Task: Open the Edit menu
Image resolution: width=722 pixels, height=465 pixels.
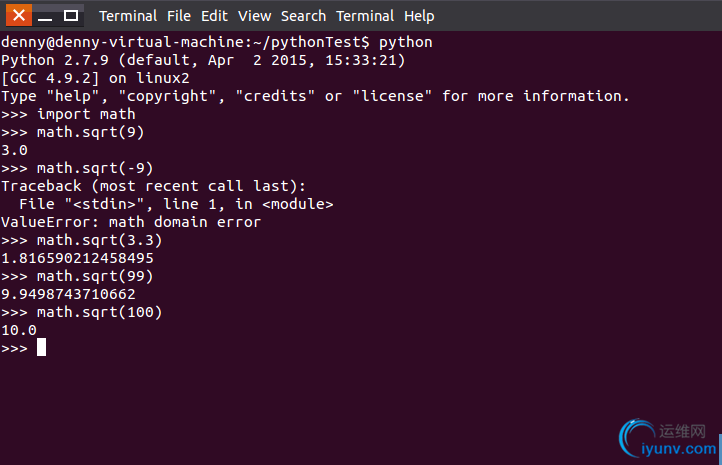Action: [x=214, y=16]
